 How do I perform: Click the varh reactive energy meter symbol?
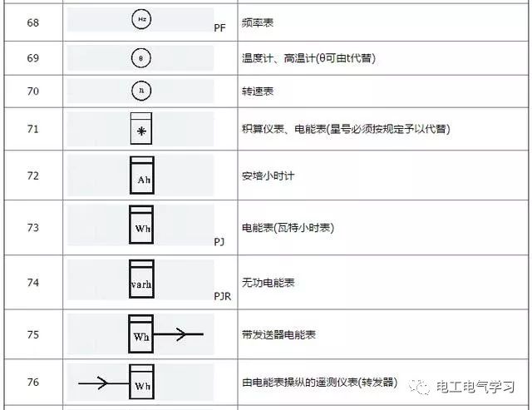141,282
